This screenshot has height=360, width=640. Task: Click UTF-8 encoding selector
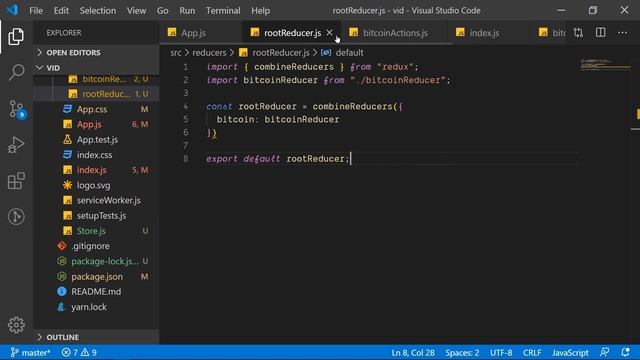click(x=501, y=352)
